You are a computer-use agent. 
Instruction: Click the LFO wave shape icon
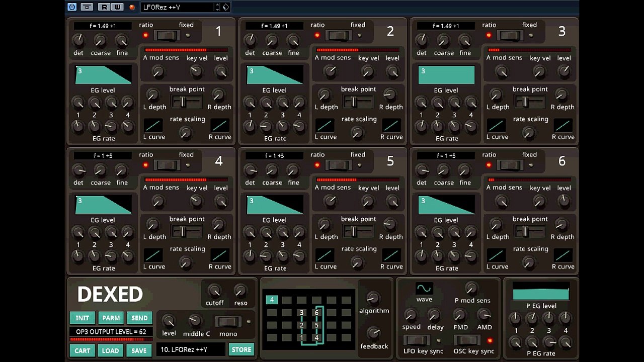point(424,289)
